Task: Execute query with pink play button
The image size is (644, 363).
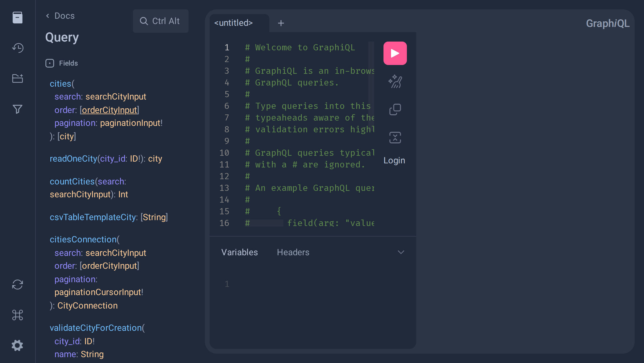Action: [x=395, y=53]
